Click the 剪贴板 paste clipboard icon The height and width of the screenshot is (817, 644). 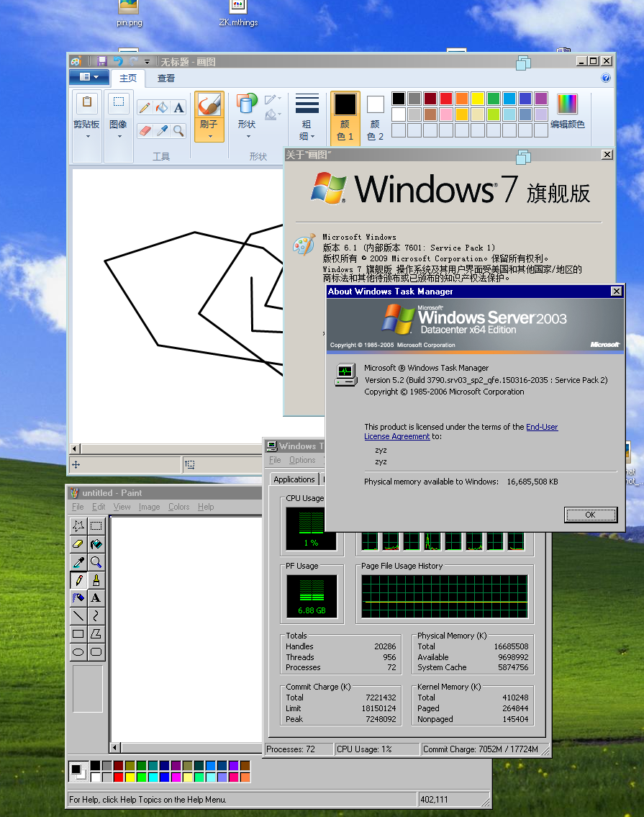(87, 103)
